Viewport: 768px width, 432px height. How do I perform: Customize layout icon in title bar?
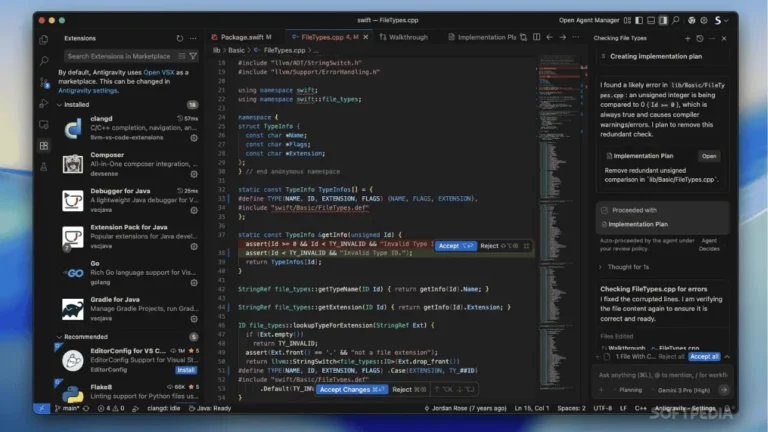(627, 20)
